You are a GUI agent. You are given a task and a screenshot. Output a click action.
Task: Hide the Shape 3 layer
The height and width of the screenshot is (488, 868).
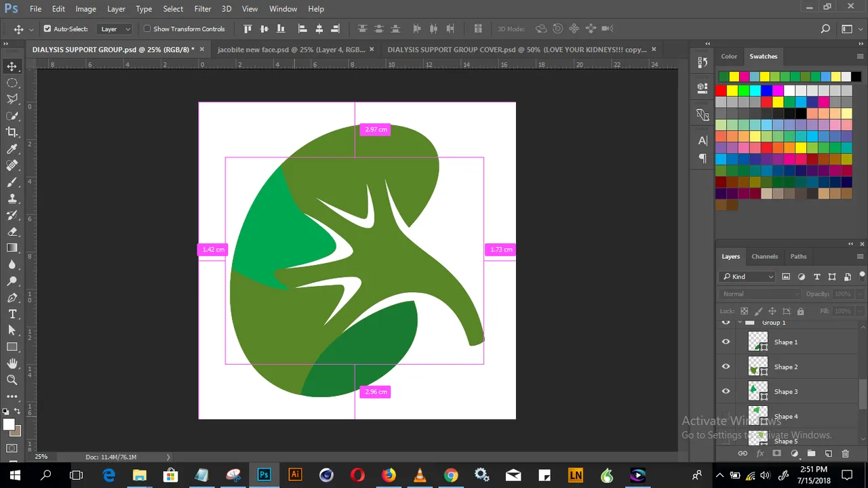pos(726,392)
